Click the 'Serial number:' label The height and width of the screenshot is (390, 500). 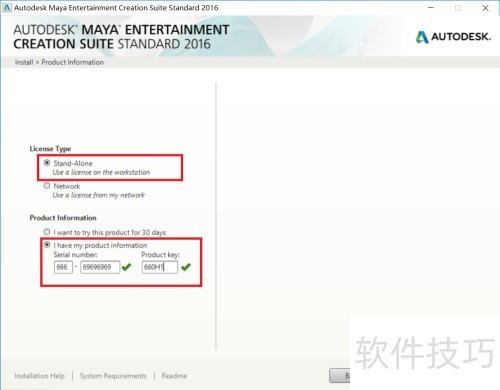coord(75,255)
